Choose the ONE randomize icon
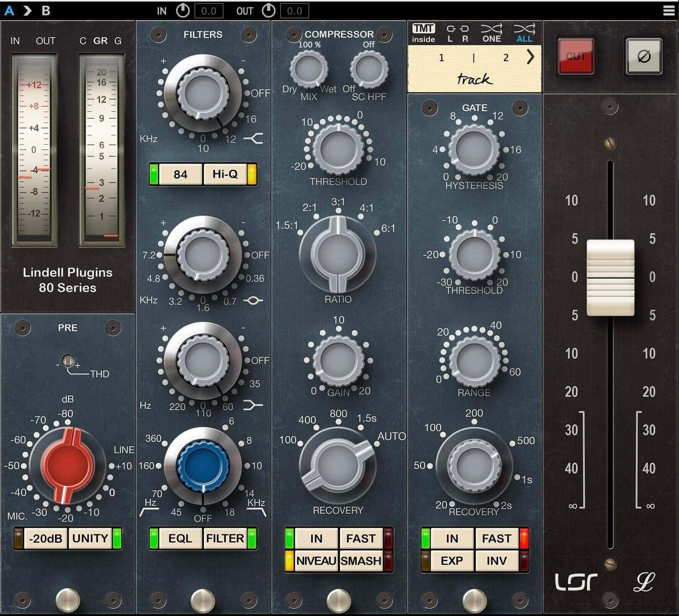Image resolution: width=679 pixels, height=616 pixels. (x=491, y=33)
